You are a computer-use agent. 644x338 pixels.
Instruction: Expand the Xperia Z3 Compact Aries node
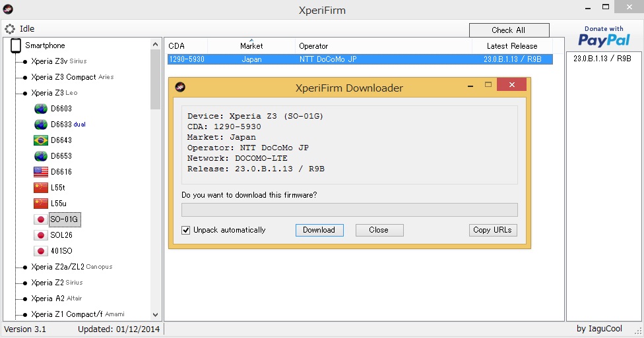click(24, 78)
